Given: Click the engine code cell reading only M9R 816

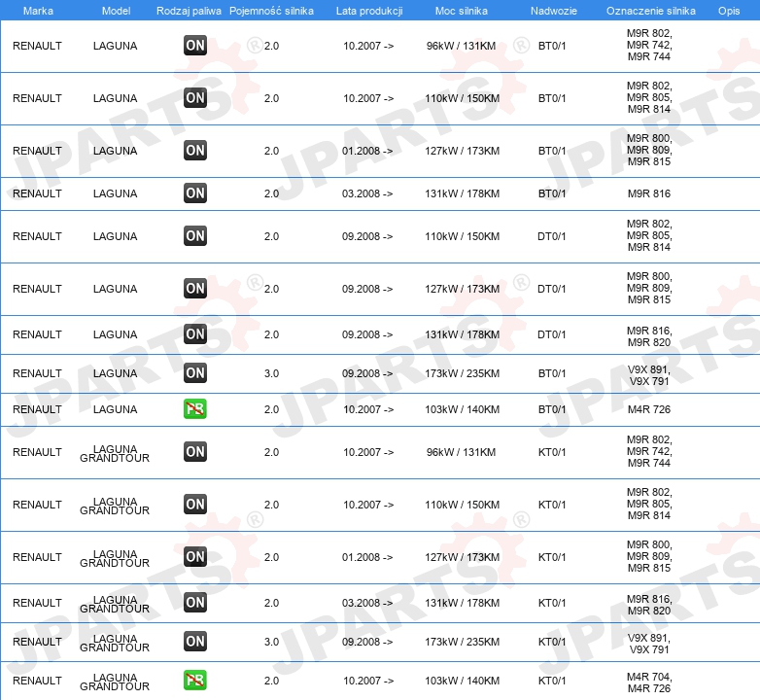Looking at the screenshot, I should [x=649, y=193].
